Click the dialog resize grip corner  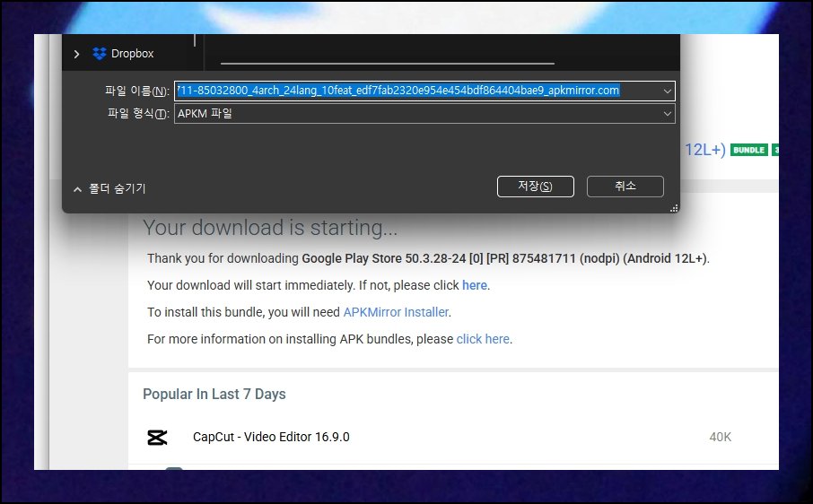[674, 208]
